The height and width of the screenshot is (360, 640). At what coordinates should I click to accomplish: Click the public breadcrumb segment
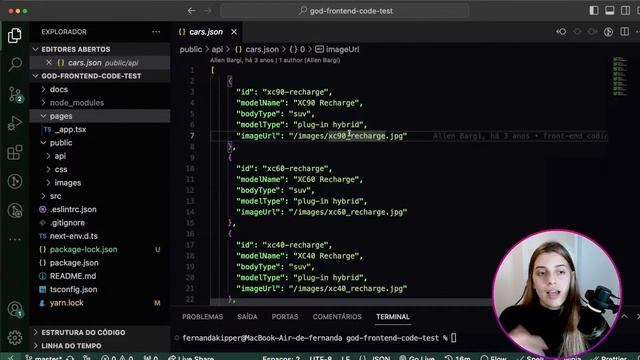191,49
